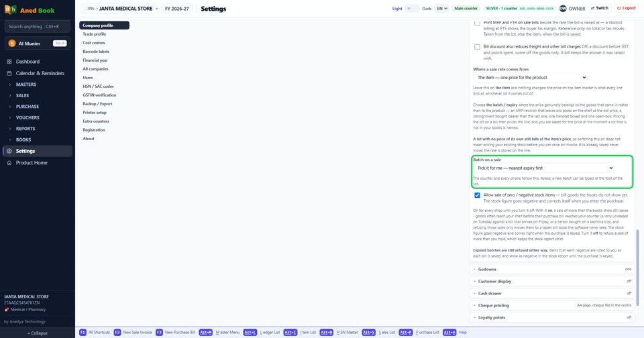This screenshot has width=644, height=338.
Task: Tick Bill discount also reduces freight checkbox
Action: coord(477,47)
